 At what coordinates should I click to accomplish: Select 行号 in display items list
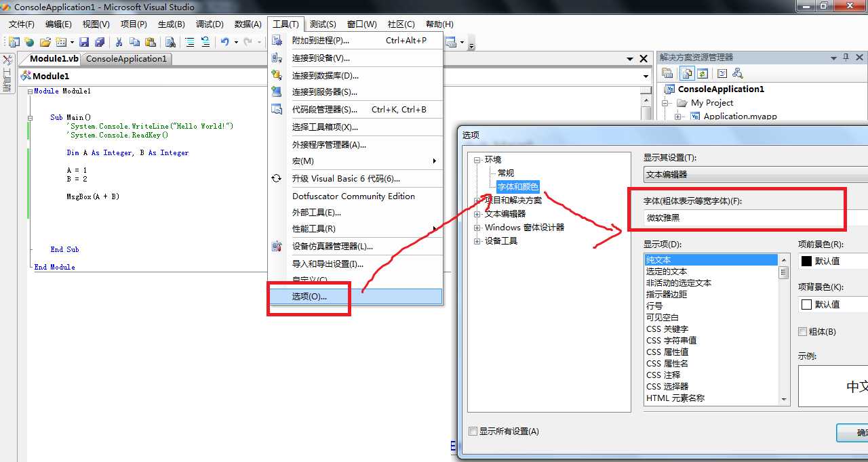tap(654, 306)
